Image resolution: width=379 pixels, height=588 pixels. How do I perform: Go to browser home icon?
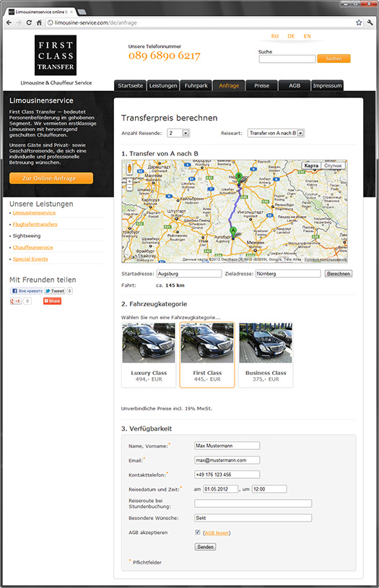click(38, 22)
